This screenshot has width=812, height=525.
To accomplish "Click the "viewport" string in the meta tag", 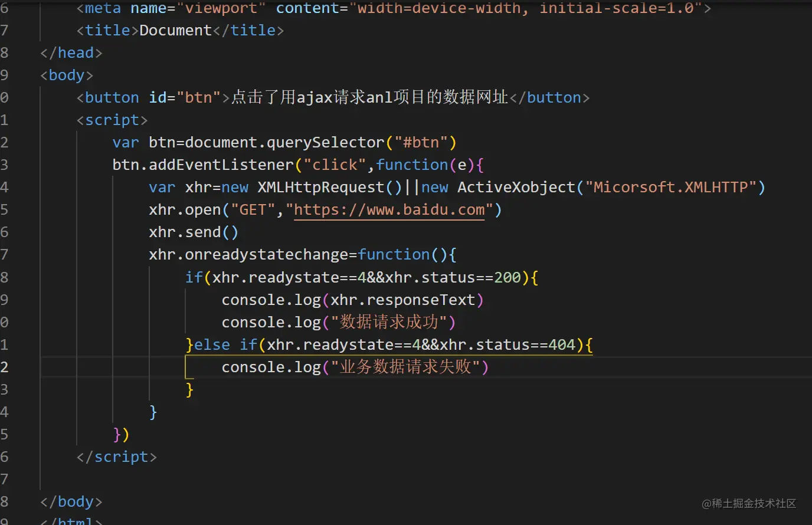I will pyautogui.click(x=221, y=8).
